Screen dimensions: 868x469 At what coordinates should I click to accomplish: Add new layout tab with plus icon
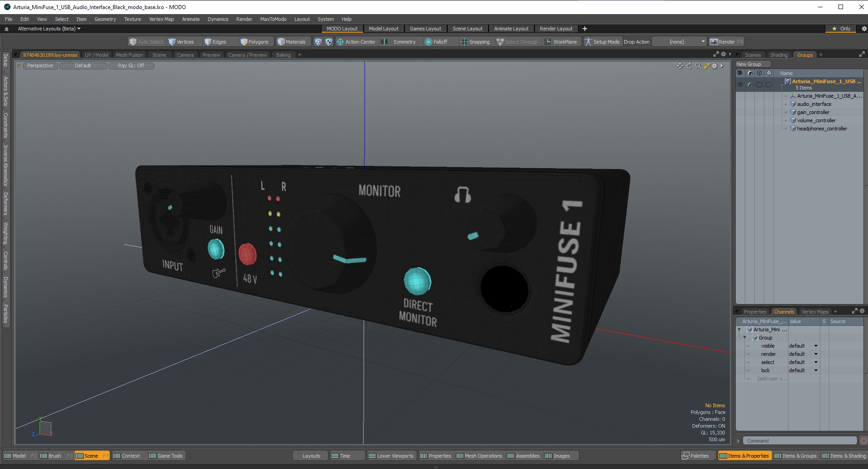[x=585, y=29]
